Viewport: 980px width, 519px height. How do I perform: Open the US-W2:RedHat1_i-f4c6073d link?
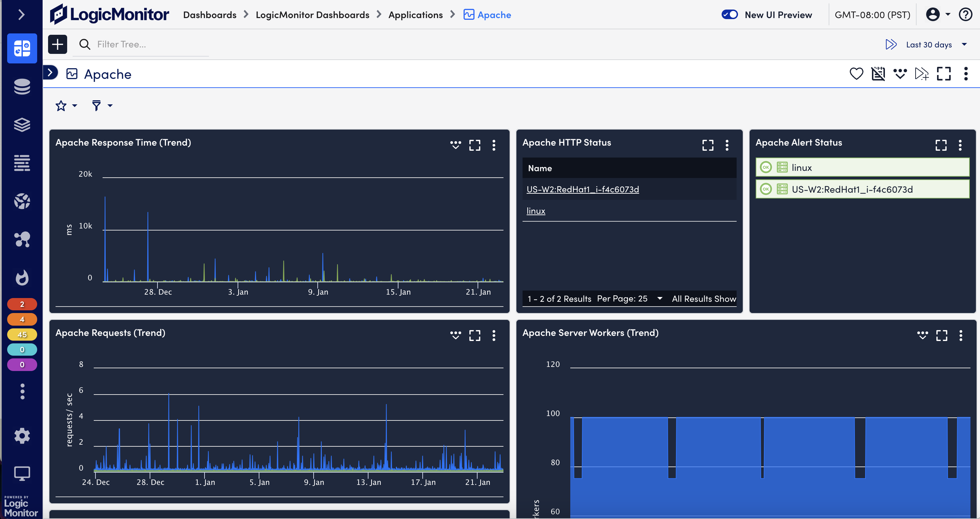point(582,189)
